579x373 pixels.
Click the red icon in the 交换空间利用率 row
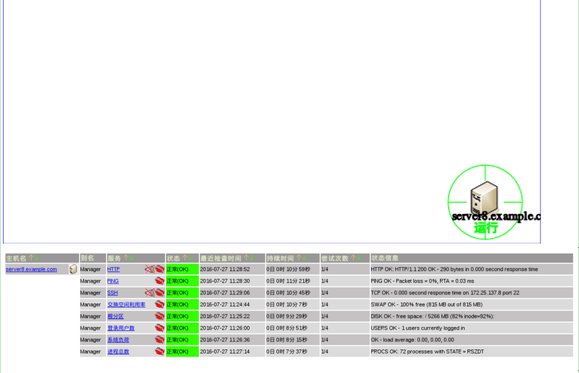pos(160,305)
